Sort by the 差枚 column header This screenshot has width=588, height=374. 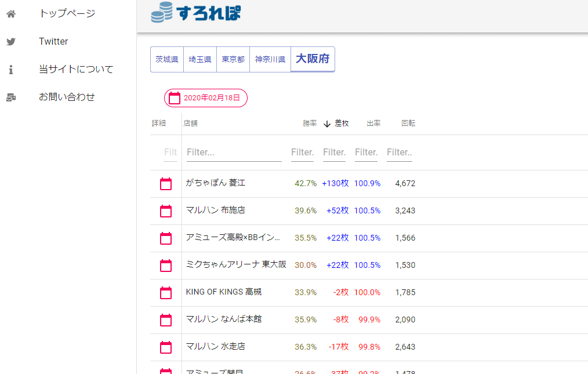coord(342,123)
